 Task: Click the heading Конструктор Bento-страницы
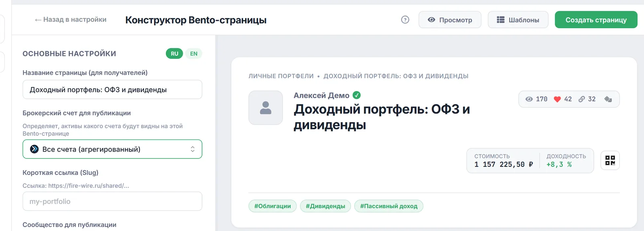tap(196, 20)
